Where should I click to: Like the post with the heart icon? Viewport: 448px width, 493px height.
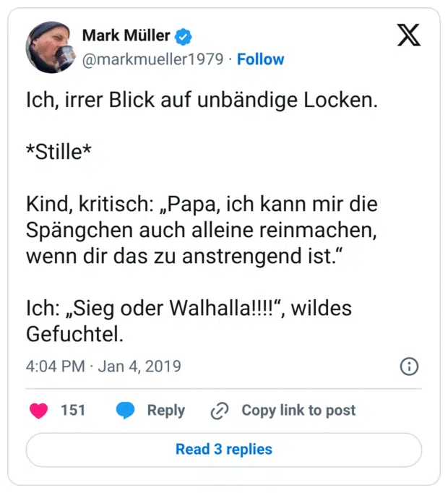(x=38, y=411)
